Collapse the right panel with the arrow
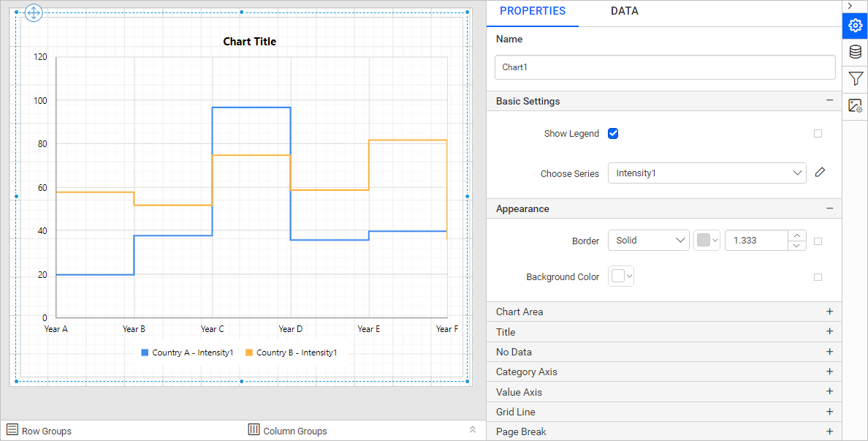Viewport: 868px width, 441px height. [x=849, y=6]
